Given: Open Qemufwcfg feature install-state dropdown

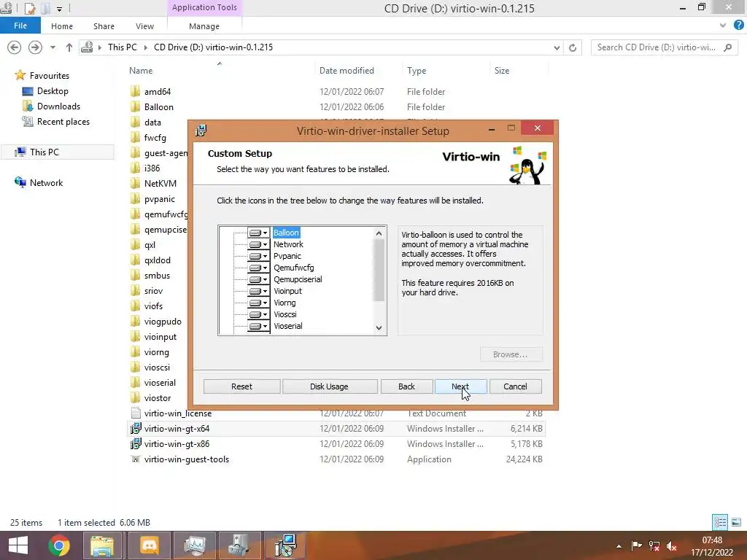Looking at the screenshot, I should (x=258, y=268).
